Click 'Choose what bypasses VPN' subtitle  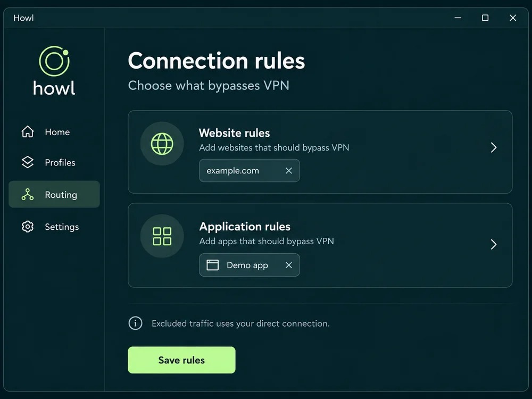(x=209, y=86)
